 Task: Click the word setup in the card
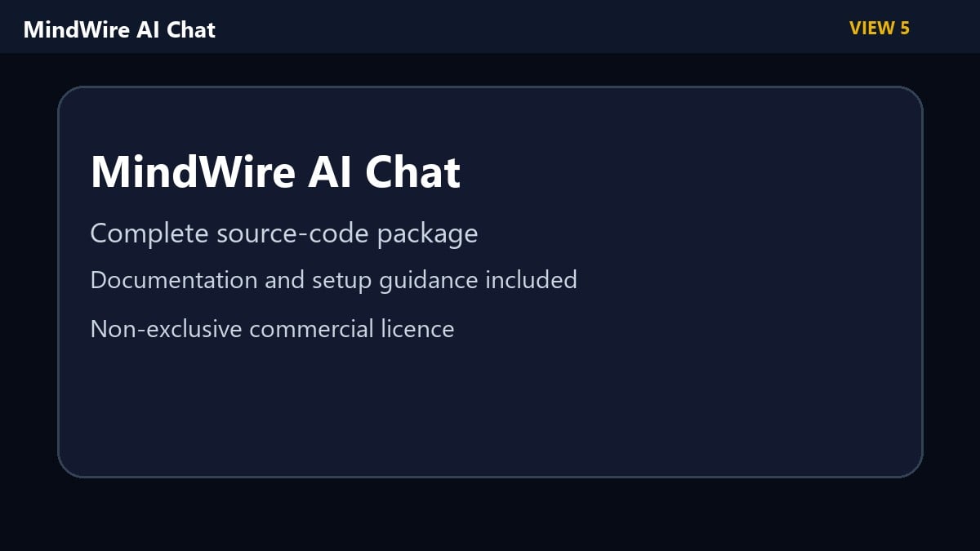[x=342, y=281]
